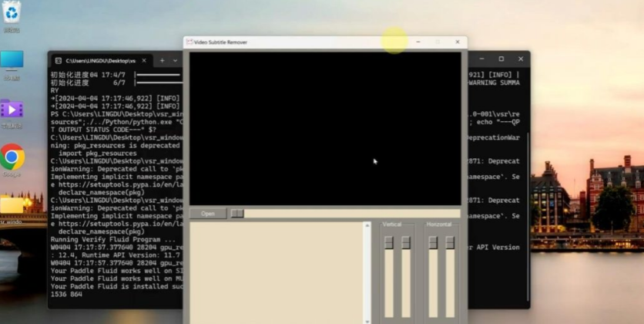
Task: Click the output log scrollbar up arrow
Action: coord(367,225)
